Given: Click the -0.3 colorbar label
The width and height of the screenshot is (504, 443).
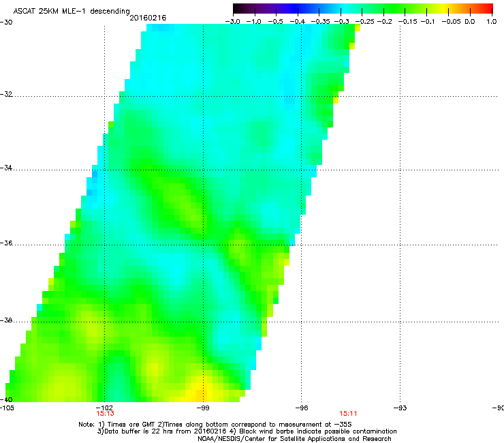Looking at the screenshot, I should (342, 22).
